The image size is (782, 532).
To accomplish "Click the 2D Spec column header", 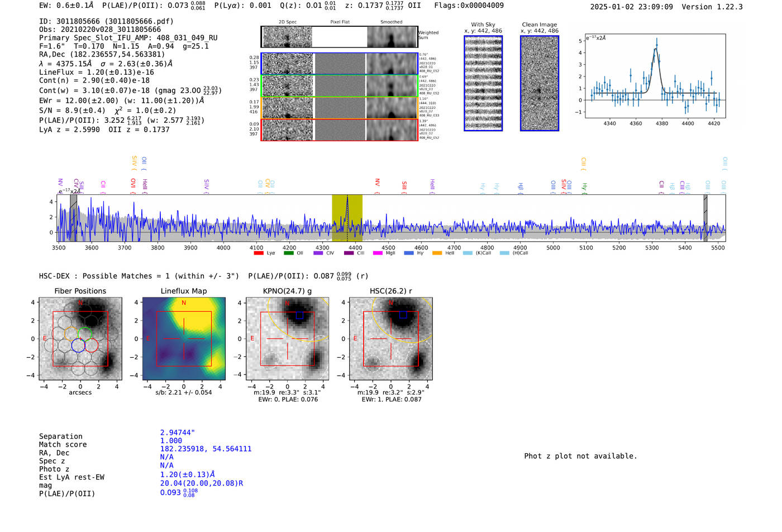I will tap(288, 22).
